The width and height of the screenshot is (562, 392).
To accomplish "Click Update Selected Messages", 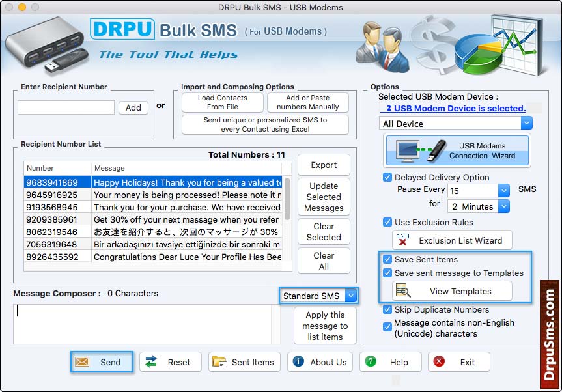I will pyautogui.click(x=324, y=197).
